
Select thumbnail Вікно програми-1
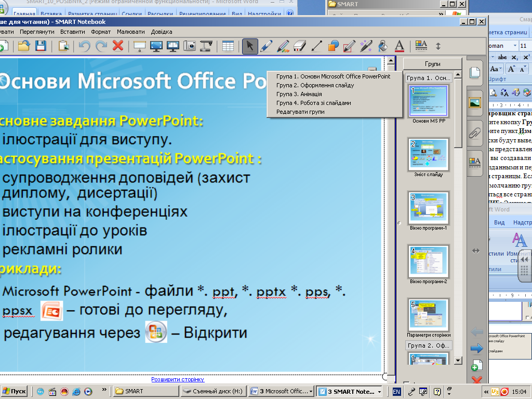(429, 208)
